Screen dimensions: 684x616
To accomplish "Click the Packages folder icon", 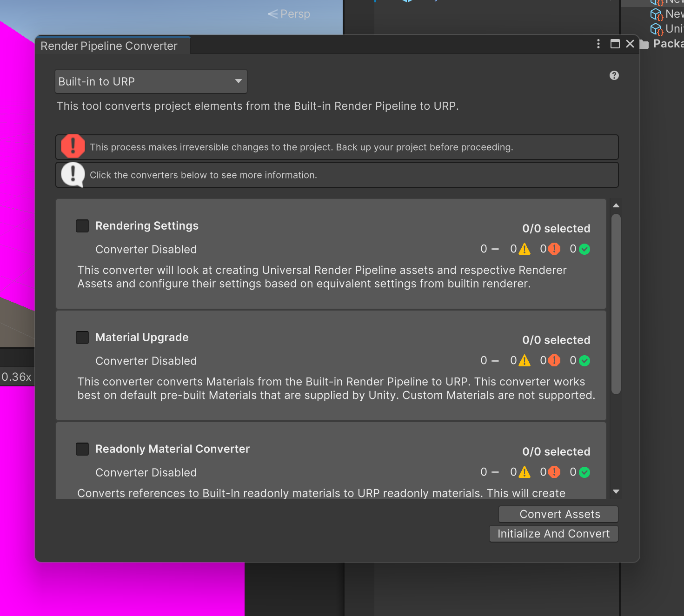I will (644, 44).
